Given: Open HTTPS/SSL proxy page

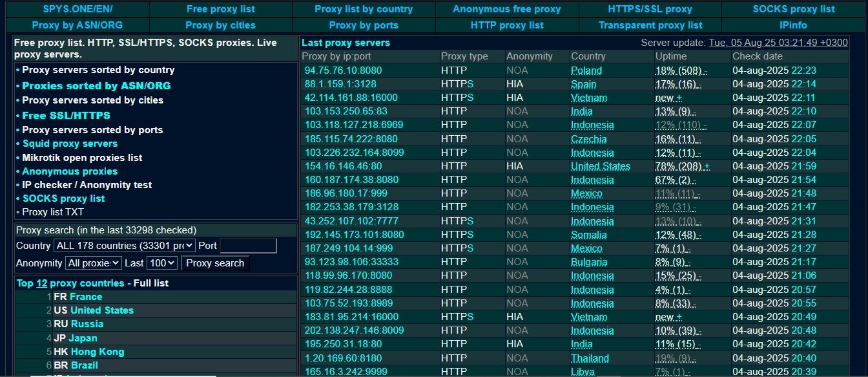Looking at the screenshot, I should (650, 9).
